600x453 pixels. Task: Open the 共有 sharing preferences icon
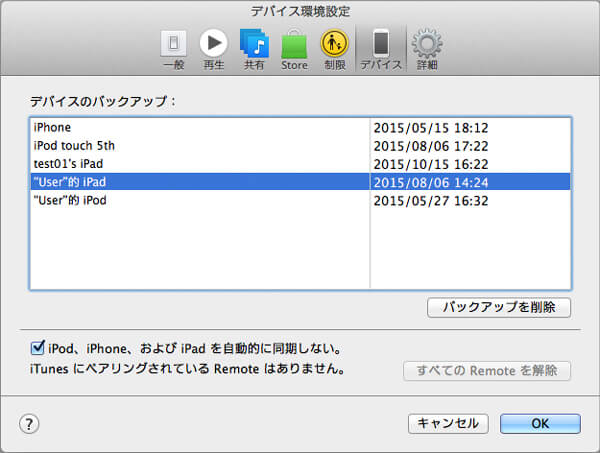[x=254, y=50]
